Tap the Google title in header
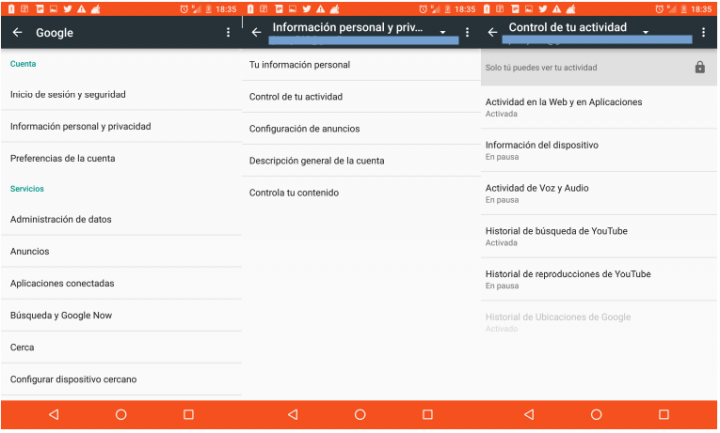This screenshot has height=433, width=720. click(x=55, y=33)
